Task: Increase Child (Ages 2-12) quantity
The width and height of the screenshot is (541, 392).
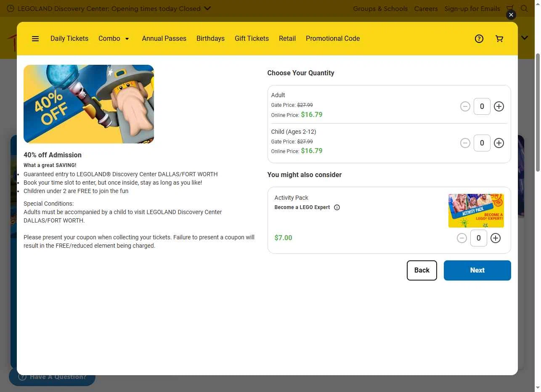Action: coord(499,143)
